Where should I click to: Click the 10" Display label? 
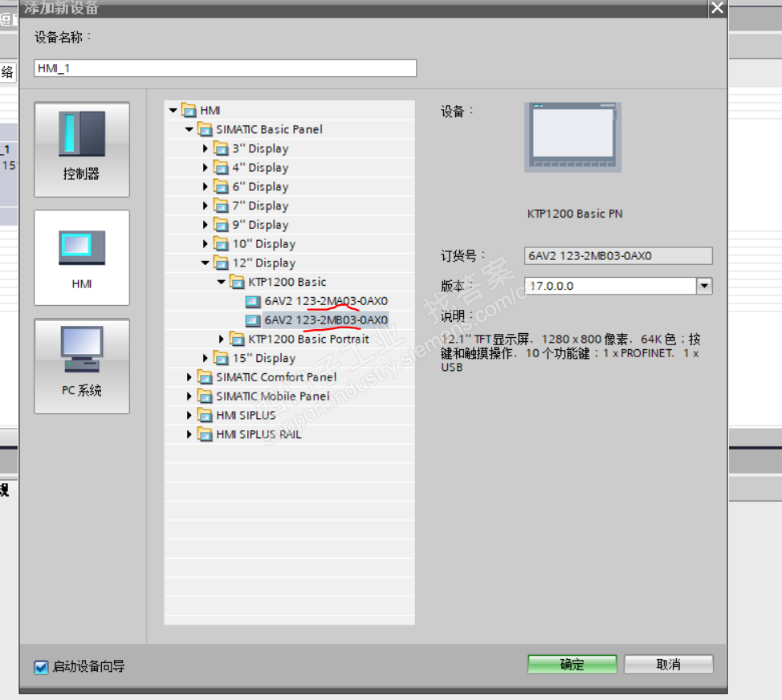(x=264, y=244)
